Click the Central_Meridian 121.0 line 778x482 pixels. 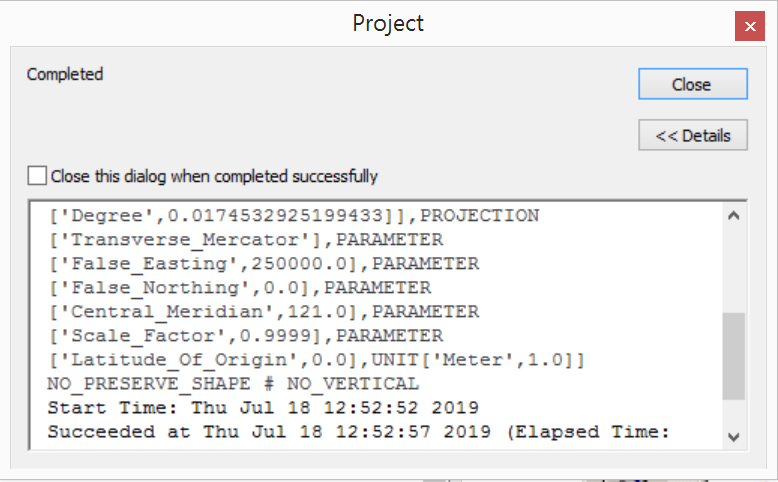(x=264, y=312)
